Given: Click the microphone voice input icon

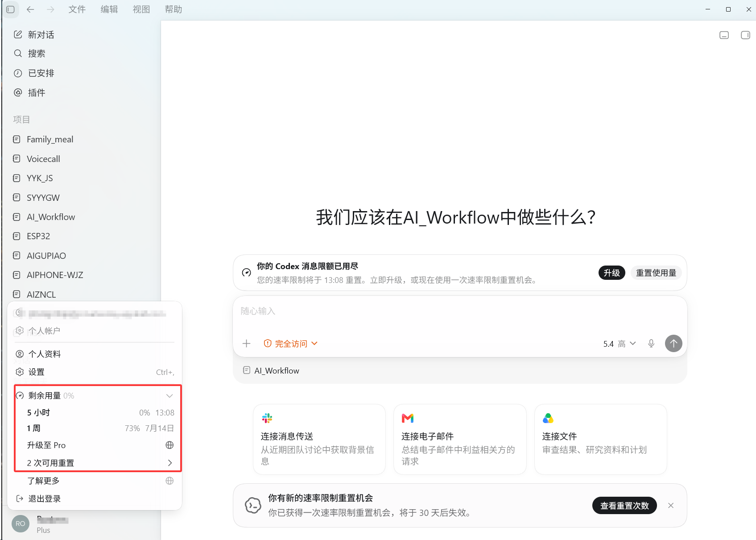Looking at the screenshot, I should click(x=651, y=343).
